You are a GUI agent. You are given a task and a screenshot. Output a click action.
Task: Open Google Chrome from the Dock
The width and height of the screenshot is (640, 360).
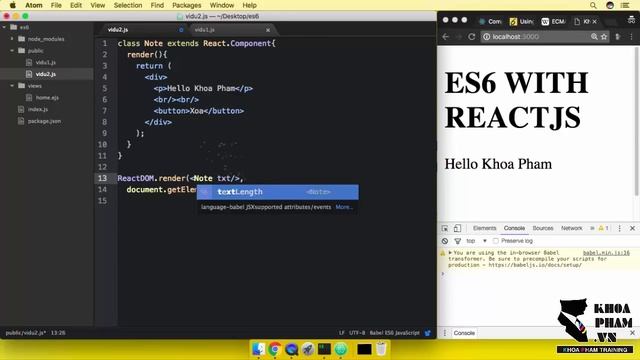click(x=275, y=349)
